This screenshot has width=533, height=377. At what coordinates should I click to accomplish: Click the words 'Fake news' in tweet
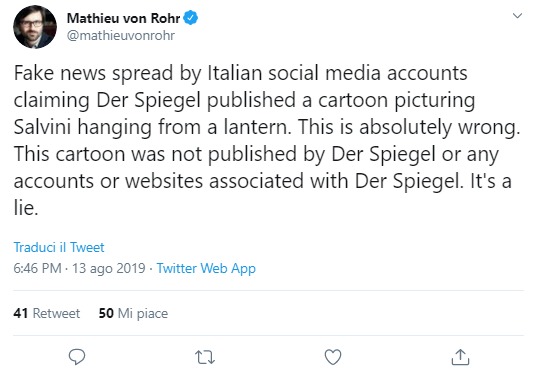[x=59, y=73]
